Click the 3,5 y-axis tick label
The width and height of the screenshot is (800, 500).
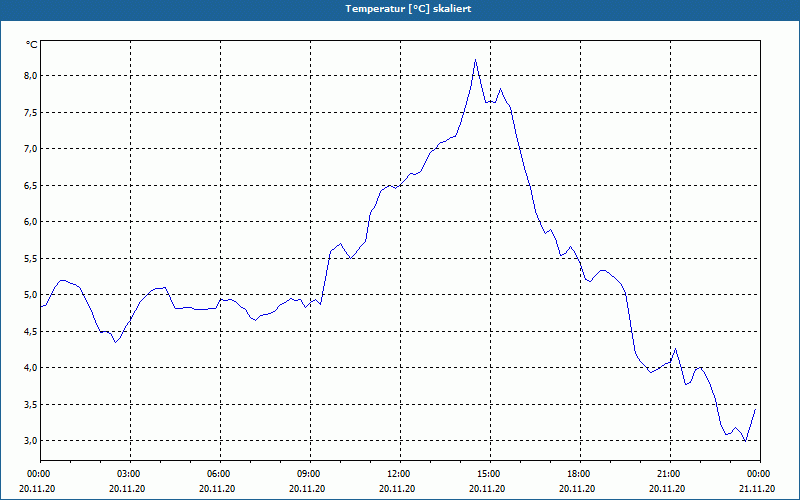32,404
